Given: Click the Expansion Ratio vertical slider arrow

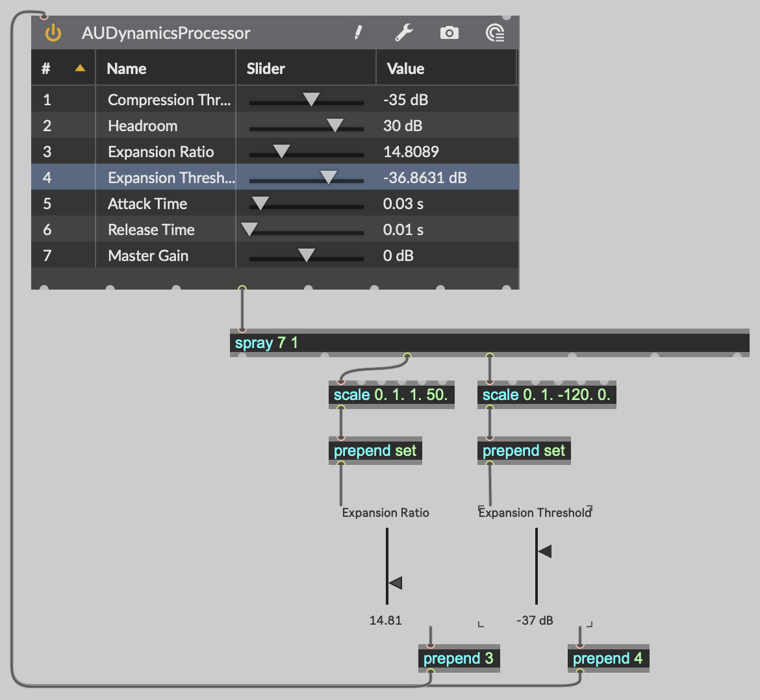Looking at the screenshot, I should (x=395, y=582).
